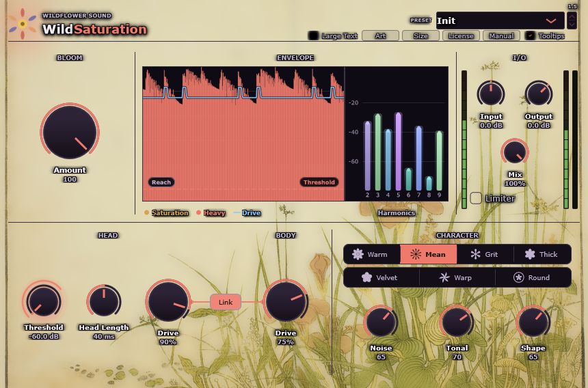Select the Grit asterisk icon
Screen dimensions: 588x388
point(475,254)
